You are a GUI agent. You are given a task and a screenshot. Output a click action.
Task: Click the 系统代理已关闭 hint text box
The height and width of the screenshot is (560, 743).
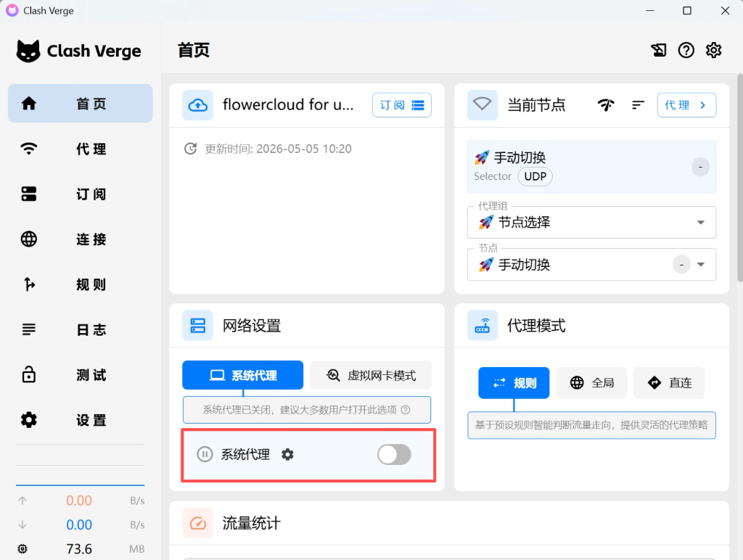(307, 410)
